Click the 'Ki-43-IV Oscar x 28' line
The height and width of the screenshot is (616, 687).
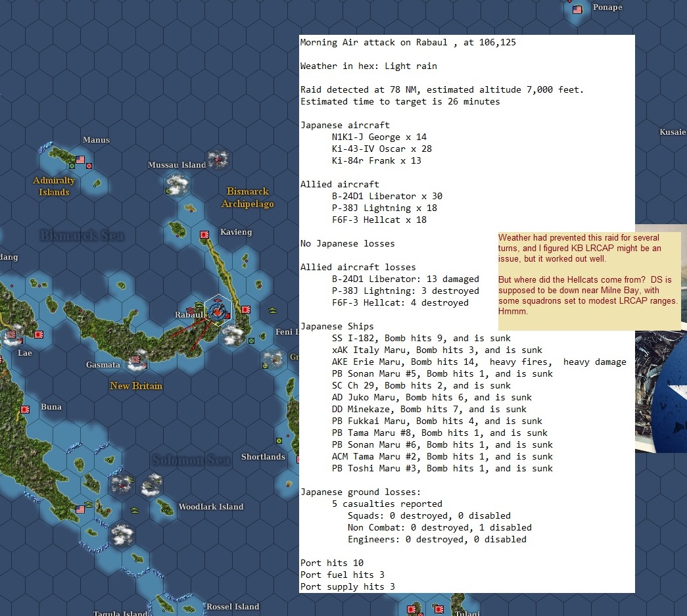click(x=381, y=149)
